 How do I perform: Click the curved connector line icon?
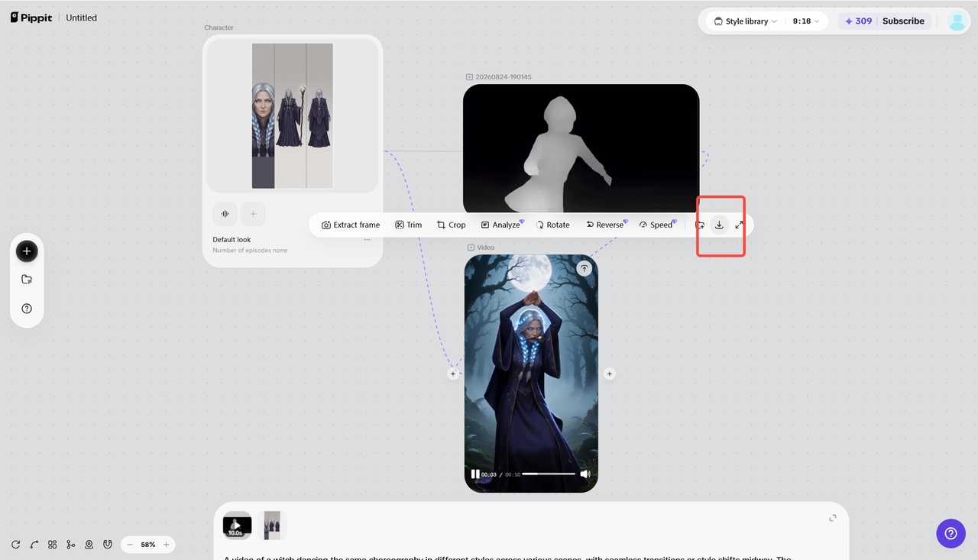point(34,545)
